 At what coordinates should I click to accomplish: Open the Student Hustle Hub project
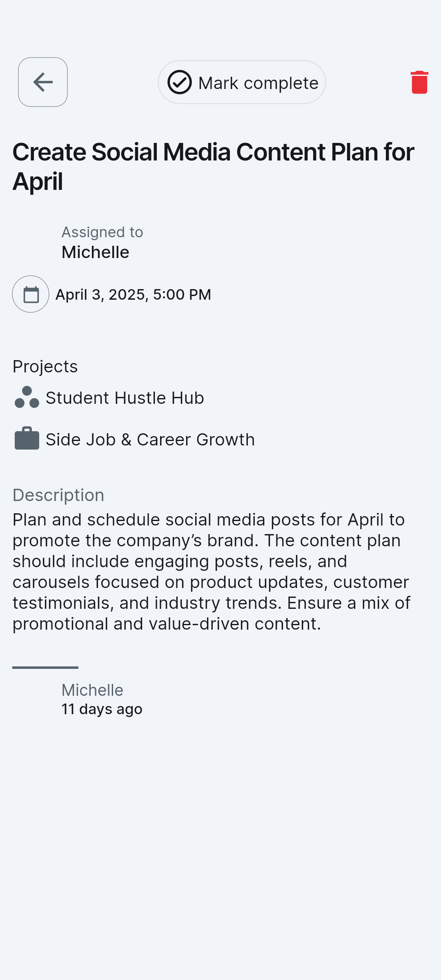click(x=125, y=398)
